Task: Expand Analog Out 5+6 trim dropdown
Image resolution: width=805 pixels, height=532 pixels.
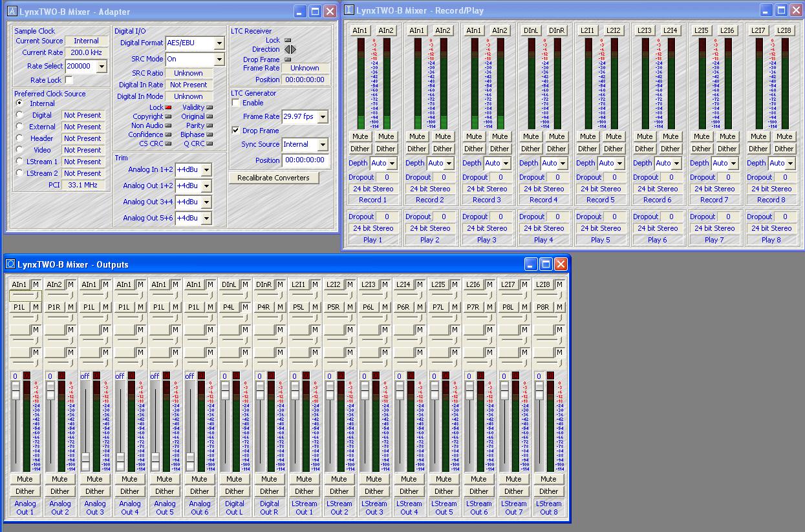Action: point(206,218)
